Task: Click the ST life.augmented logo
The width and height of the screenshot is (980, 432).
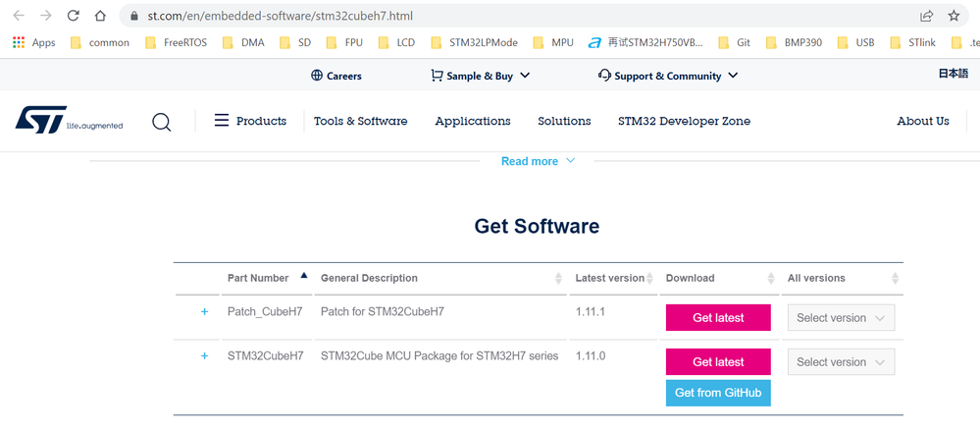Action: (x=69, y=120)
